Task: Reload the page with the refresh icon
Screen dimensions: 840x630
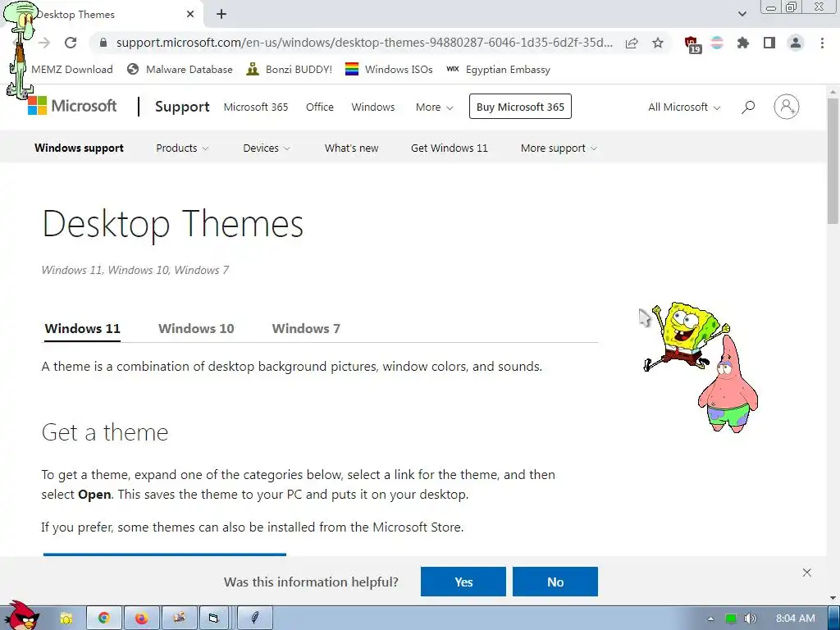Action: click(x=71, y=43)
